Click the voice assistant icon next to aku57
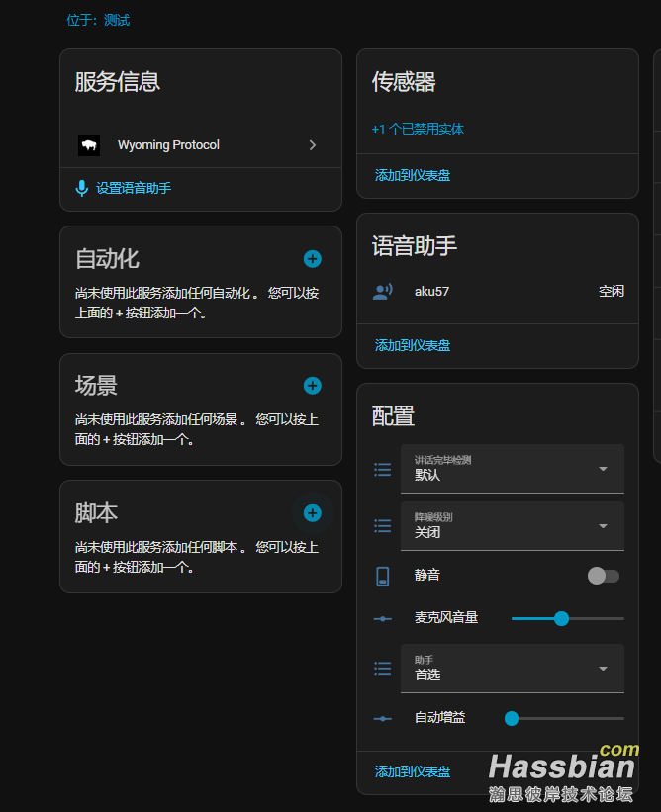This screenshot has height=812, width=661. click(383, 292)
